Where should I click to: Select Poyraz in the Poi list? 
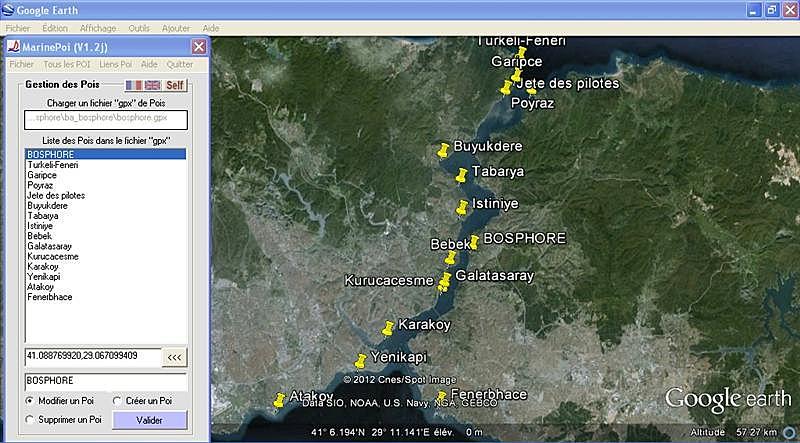(x=106, y=185)
